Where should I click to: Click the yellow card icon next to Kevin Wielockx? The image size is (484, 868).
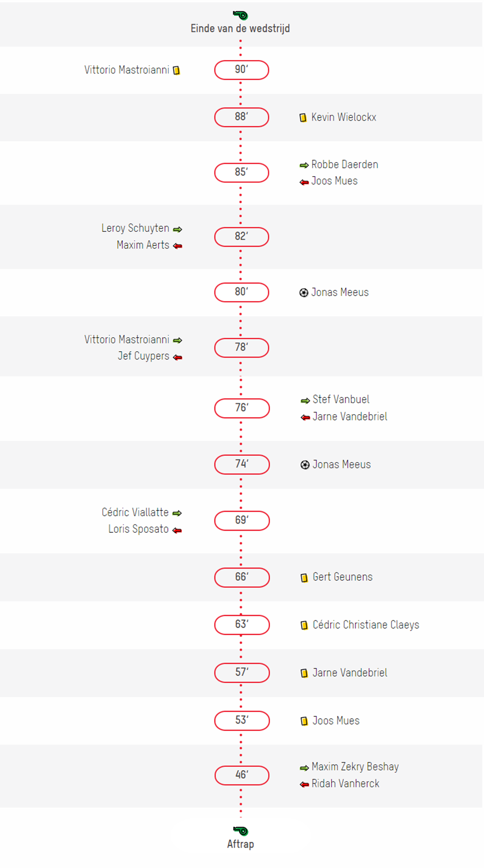303,118
